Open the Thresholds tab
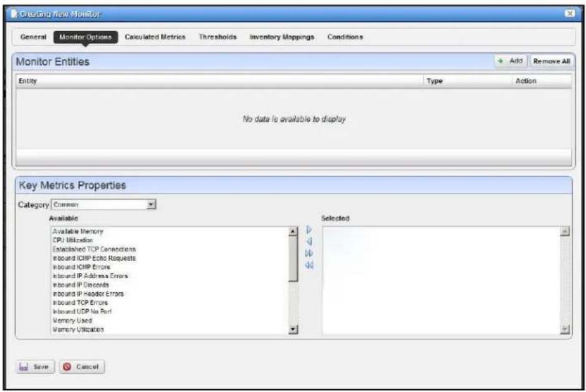 [x=218, y=37]
